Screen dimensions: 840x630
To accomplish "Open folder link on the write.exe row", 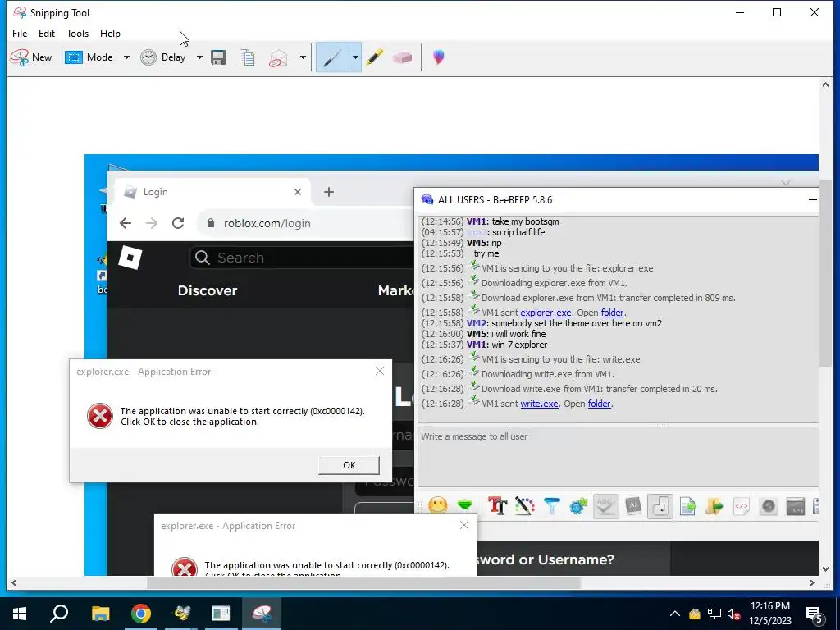I will (x=599, y=404).
